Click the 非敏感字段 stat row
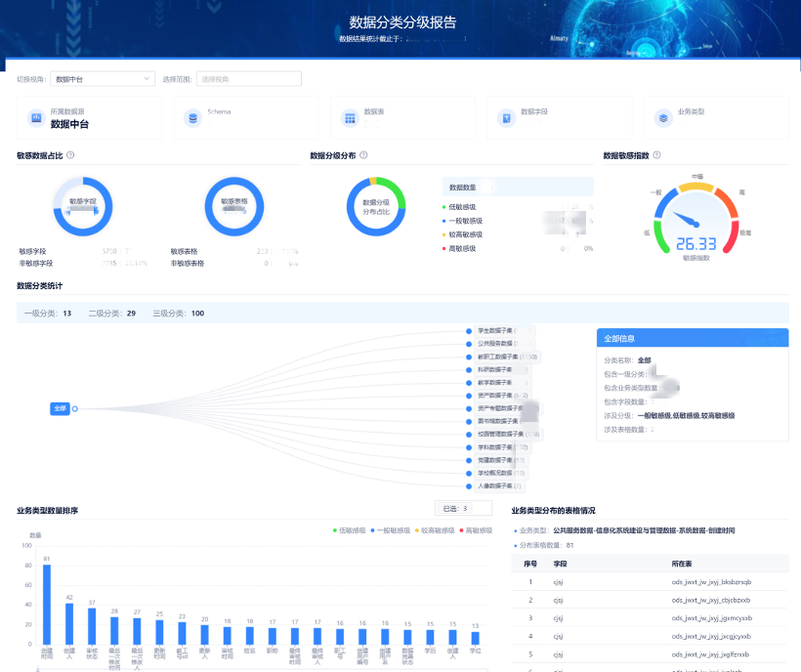This screenshot has width=801, height=672. [83, 264]
